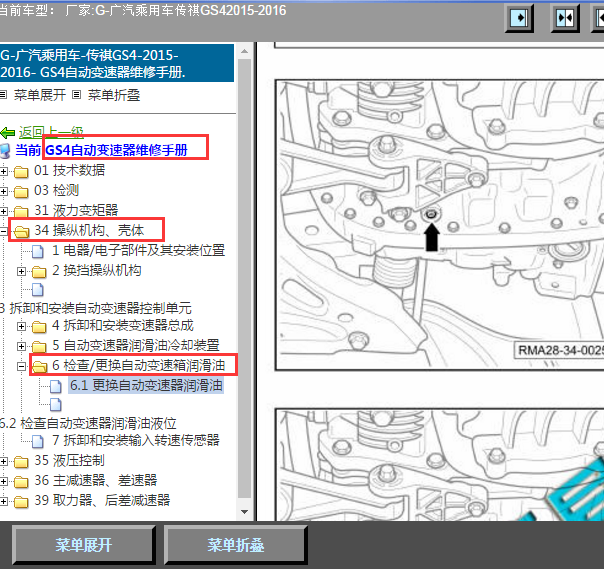This screenshot has width=604, height=569.
Task: Click page icon of 6.1 更换自动变速器润滑油
Action: pos(55,386)
